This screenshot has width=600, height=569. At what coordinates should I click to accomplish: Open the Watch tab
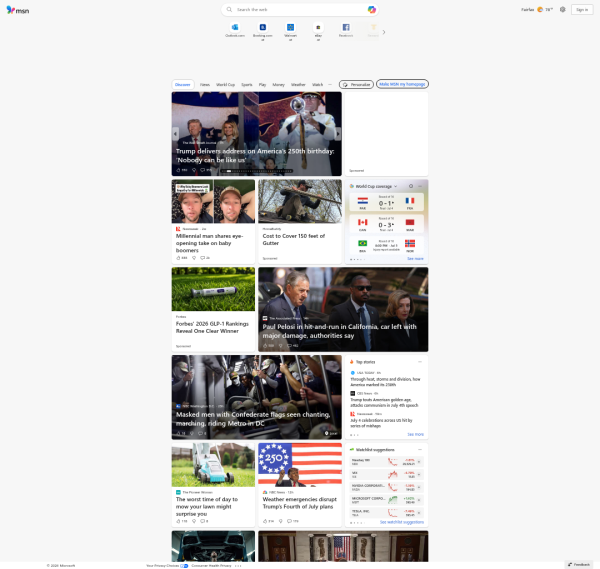click(x=317, y=85)
